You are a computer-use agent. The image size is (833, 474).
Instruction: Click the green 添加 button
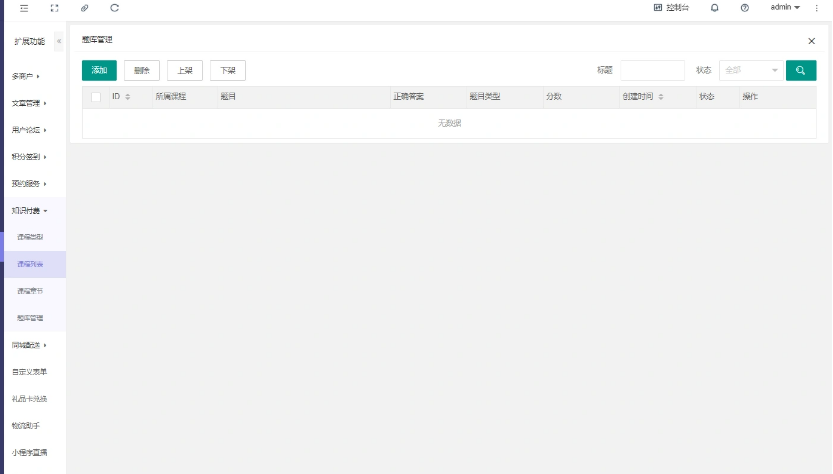click(x=99, y=70)
